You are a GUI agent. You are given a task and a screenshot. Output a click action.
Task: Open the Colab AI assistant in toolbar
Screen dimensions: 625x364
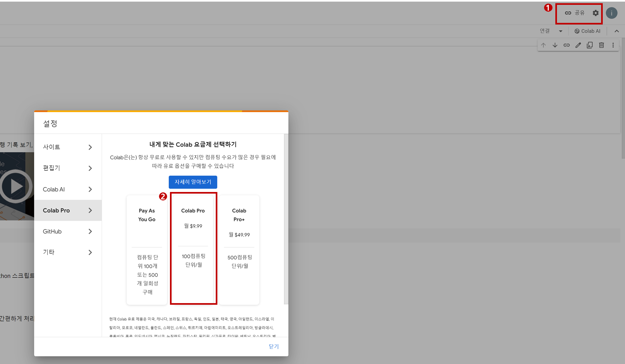(588, 31)
